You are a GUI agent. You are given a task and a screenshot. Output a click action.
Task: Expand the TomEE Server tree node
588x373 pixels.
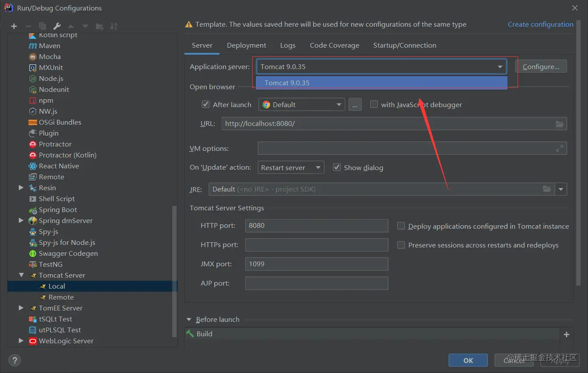[21, 308]
